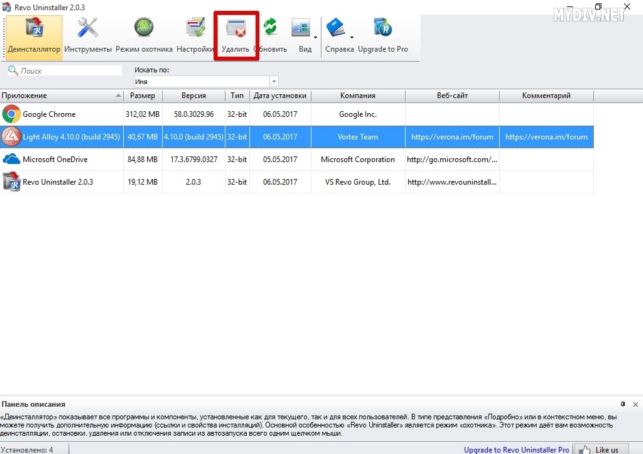Click version 58.0.3029.96 cell
This screenshot has height=454, width=643.
(194, 114)
